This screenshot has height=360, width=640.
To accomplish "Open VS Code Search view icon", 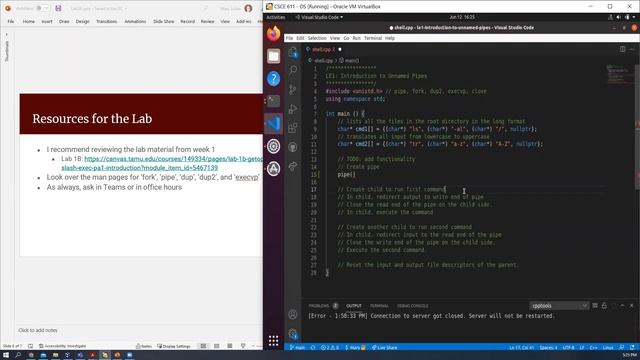I will point(293,70).
